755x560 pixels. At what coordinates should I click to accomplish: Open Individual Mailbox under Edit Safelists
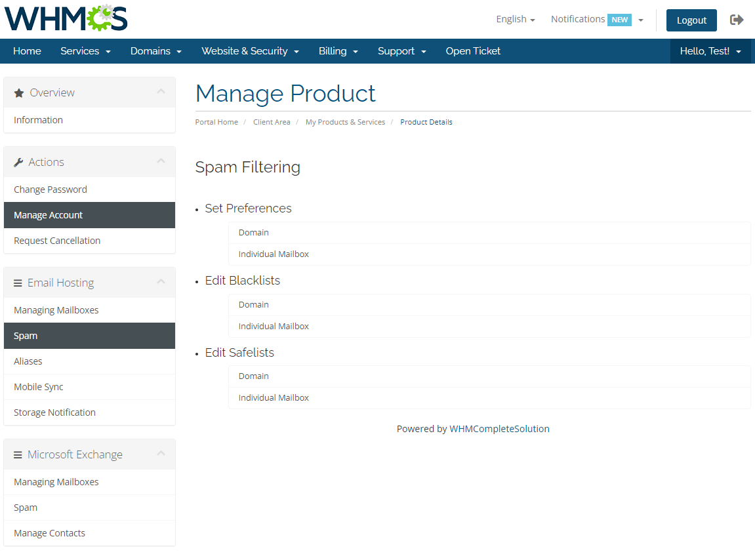click(x=490, y=398)
